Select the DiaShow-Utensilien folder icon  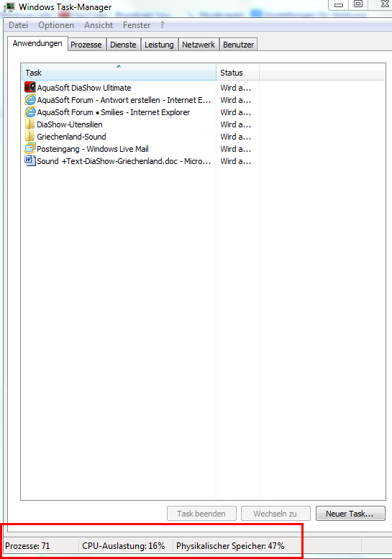[x=30, y=124]
